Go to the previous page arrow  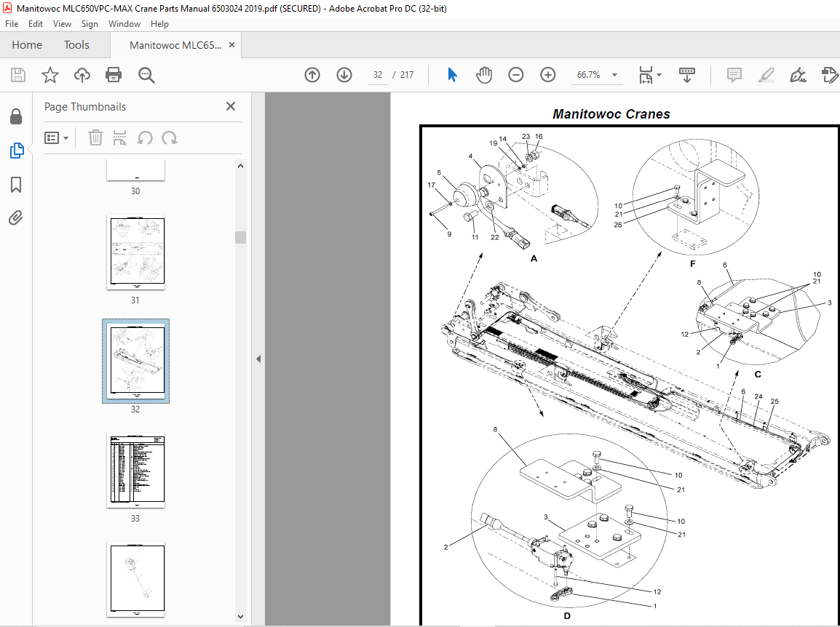[312, 75]
